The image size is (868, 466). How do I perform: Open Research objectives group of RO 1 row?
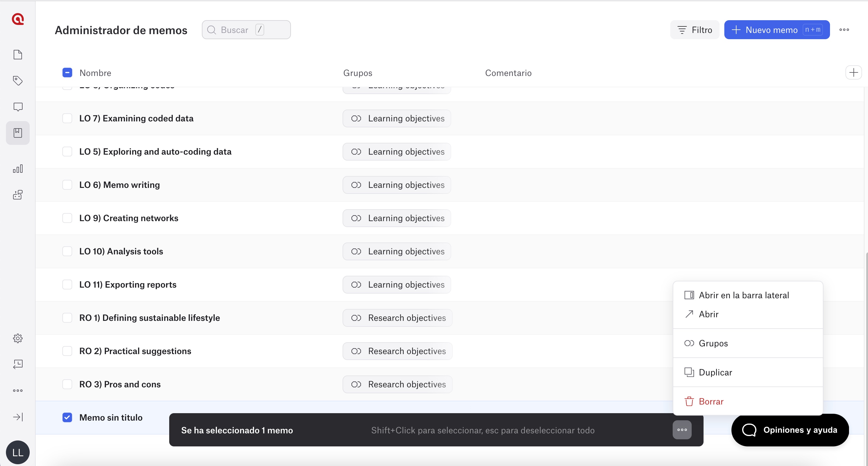(397, 318)
